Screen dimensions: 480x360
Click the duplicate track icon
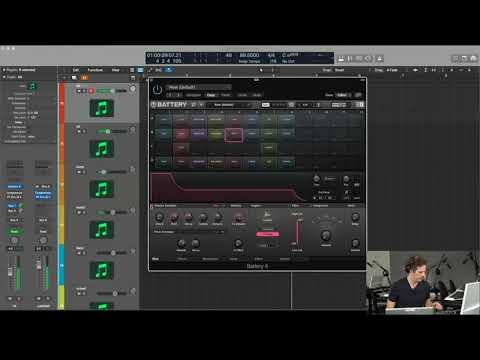(74, 78)
